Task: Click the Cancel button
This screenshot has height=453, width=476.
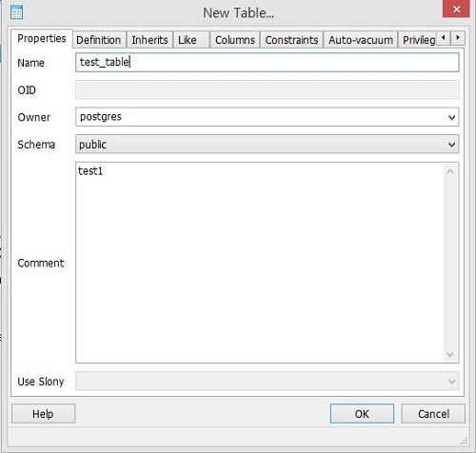Action: click(x=433, y=414)
